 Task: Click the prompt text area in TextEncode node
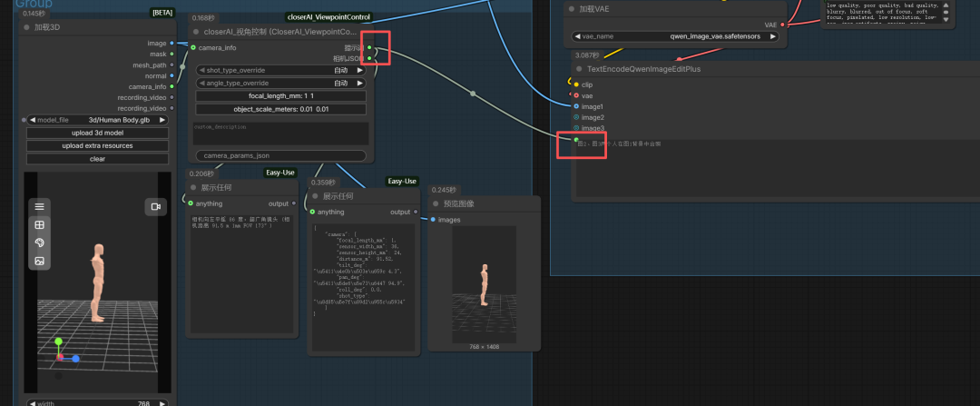(x=778, y=168)
